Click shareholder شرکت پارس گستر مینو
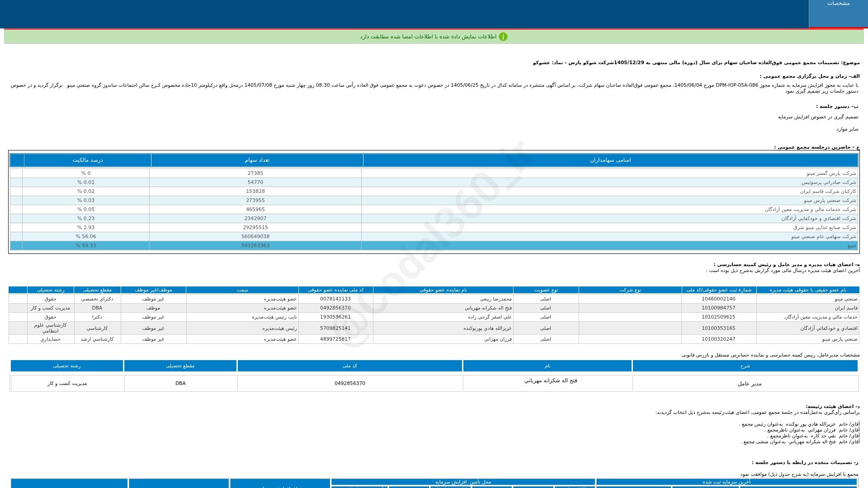This screenshot has width=868, height=488. pos(831,173)
